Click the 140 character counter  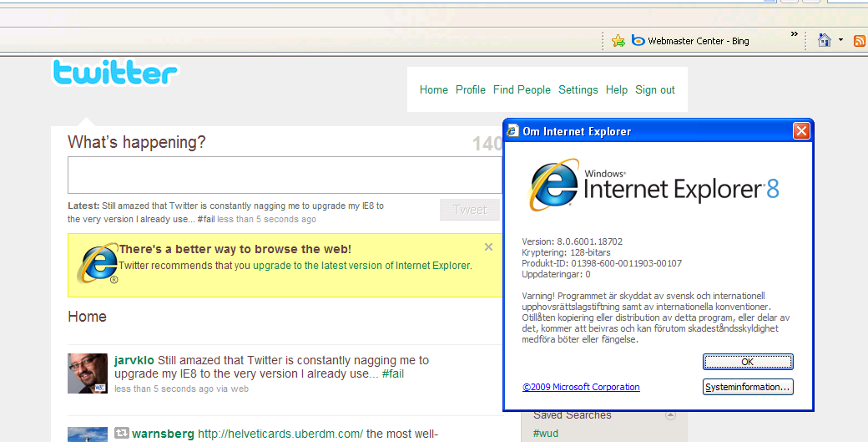click(487, 145)
